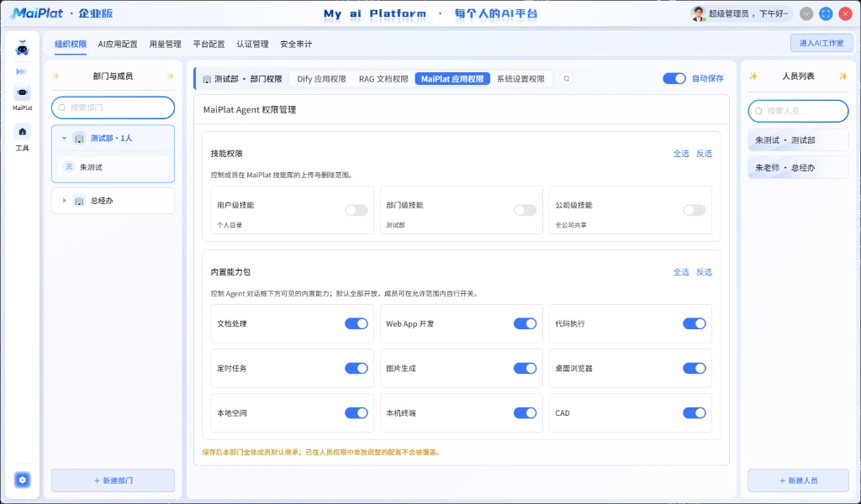This screenshot has width=861, height=504.
Task: Turn off the 图片生成 toggle
Action: (x=525, y=368)
